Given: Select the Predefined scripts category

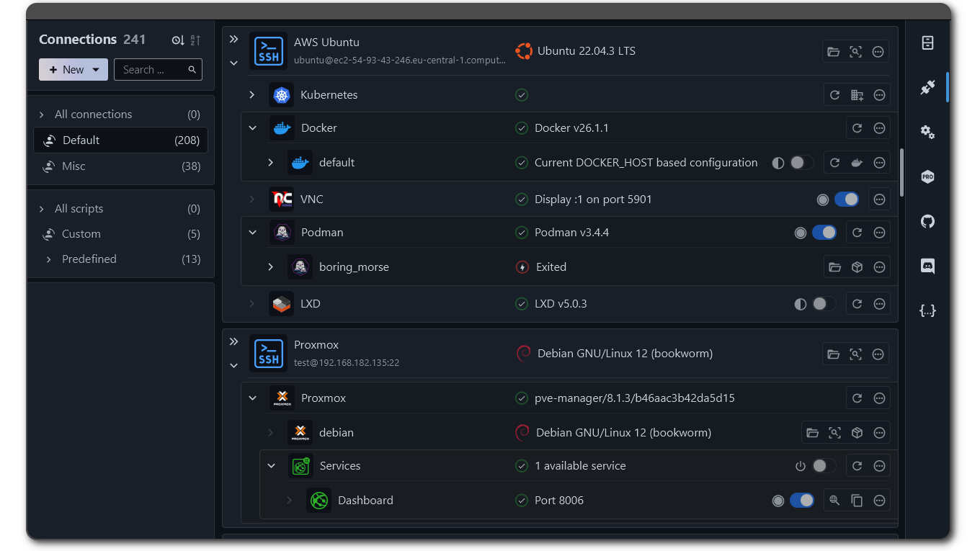Looking at the screenshot, I should click(x=89, y=259).
